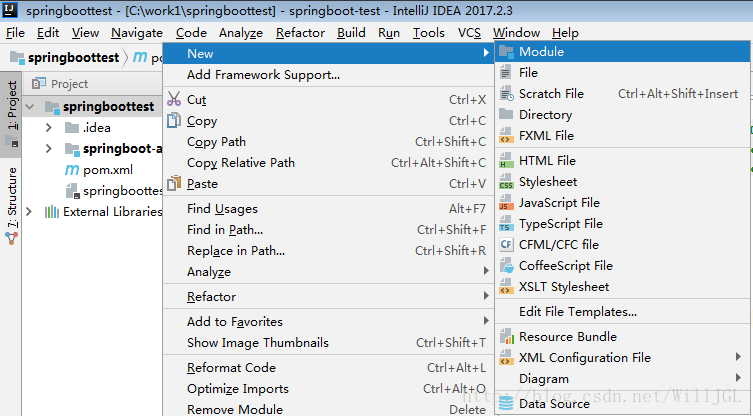Expand the .idea folder node

coord(49,128)
